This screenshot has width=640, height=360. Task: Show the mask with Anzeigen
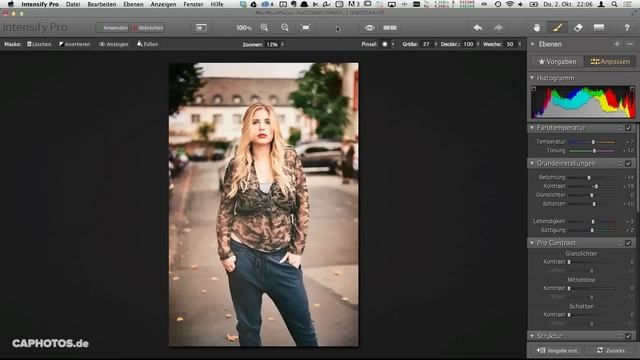pos(114,44)
